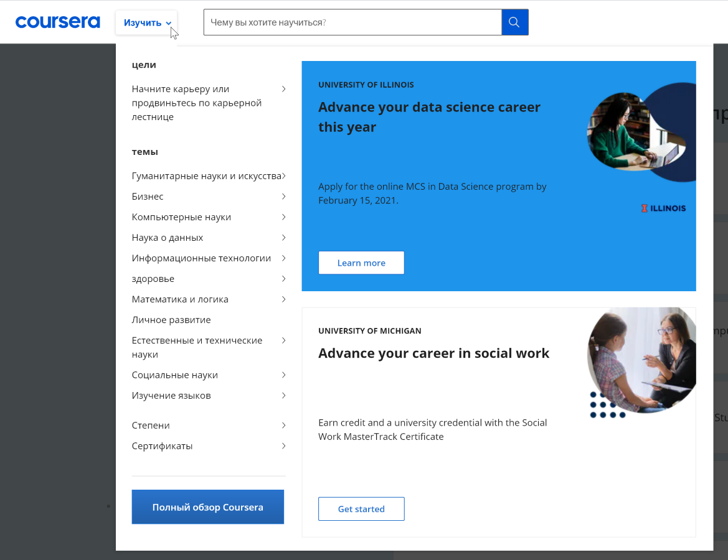Click the 'UNIVERSITY OF MICHIGAN' label
The image size is (728, 560).
(x=369, y=331)
